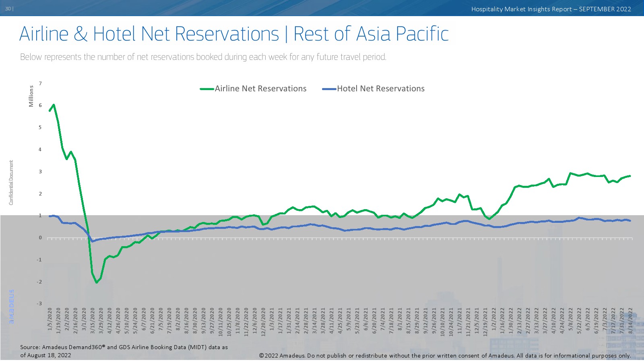Click the 2022 Amadeus copyright notice
This screenshot has height=362, width=644.
coord(445,356)
